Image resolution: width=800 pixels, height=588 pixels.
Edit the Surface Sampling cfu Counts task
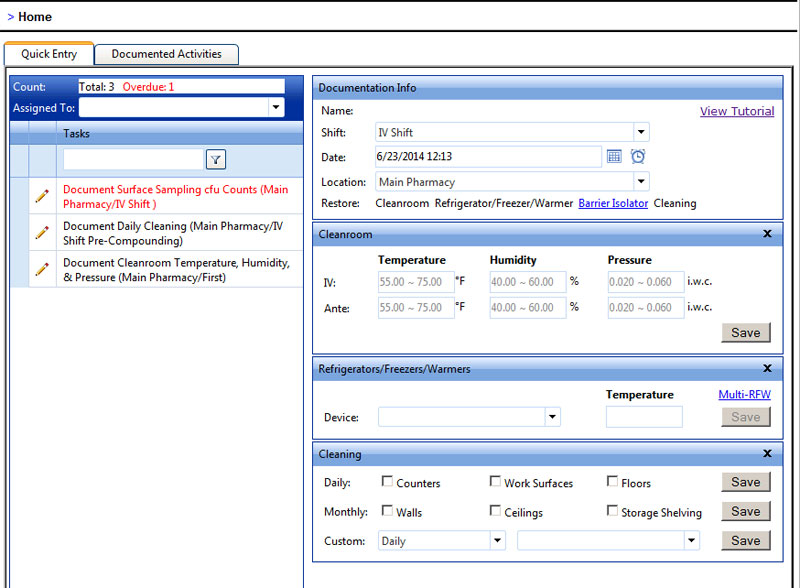click(x=41, y=197)
